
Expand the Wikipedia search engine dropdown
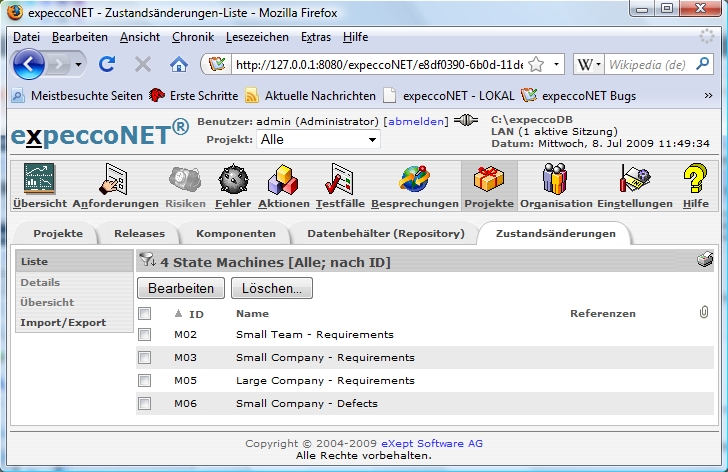[597, 64]
